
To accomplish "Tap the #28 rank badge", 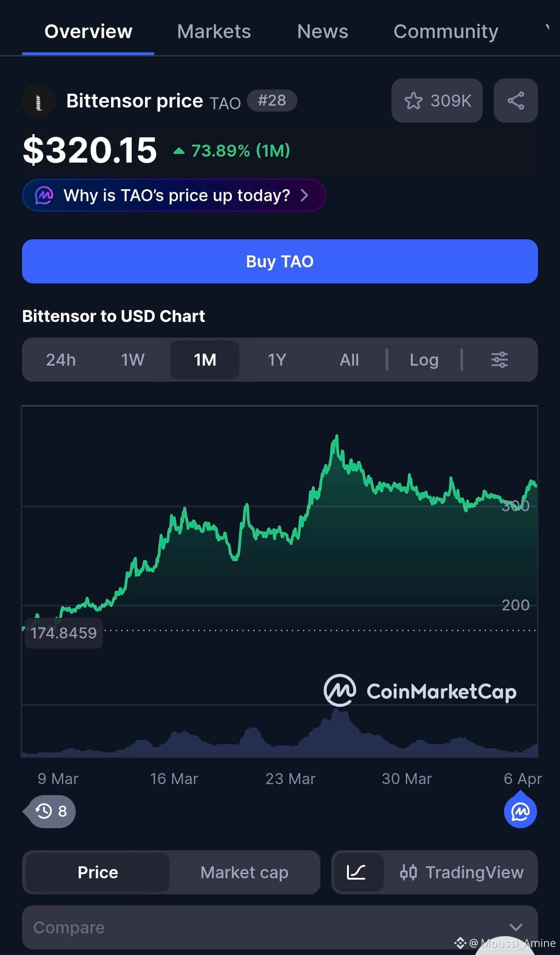I will coord(272,100).
